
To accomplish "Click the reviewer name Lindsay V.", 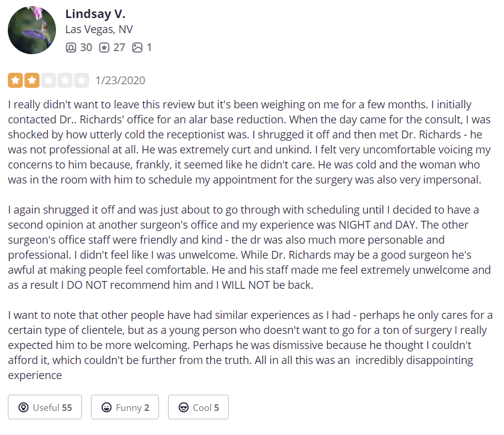I will coord(95,14).
